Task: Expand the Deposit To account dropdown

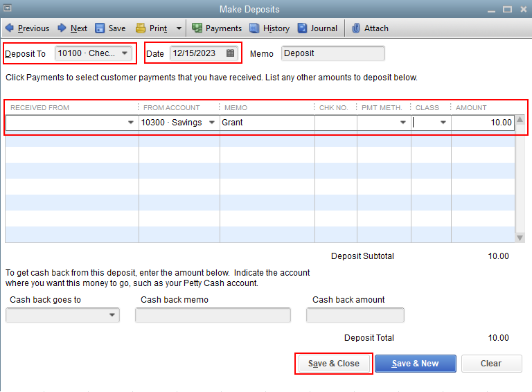Action: (125, 53)
